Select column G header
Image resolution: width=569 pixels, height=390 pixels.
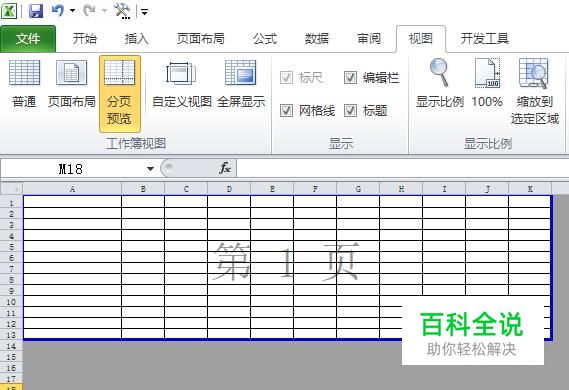358,189
